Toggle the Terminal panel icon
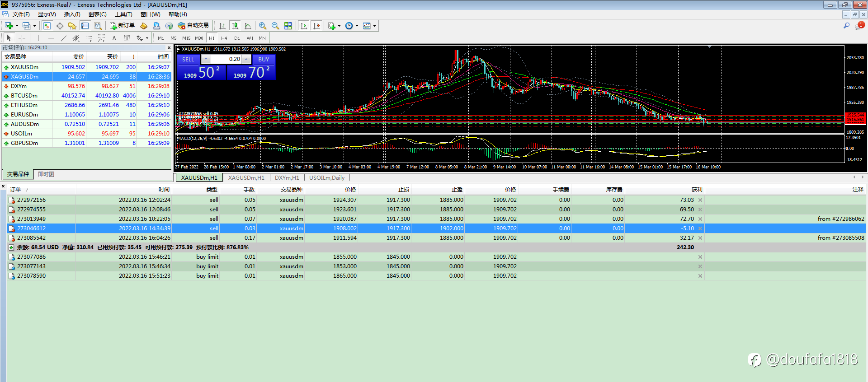The image size is (868, 382). [x=85, y=26]
